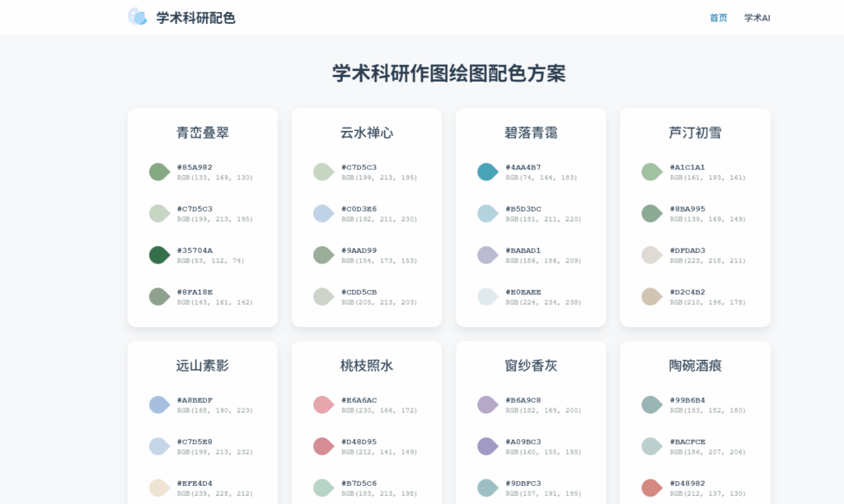Click the #35704A hex code text
Screen dimensions: 844x504
(195, 250)
